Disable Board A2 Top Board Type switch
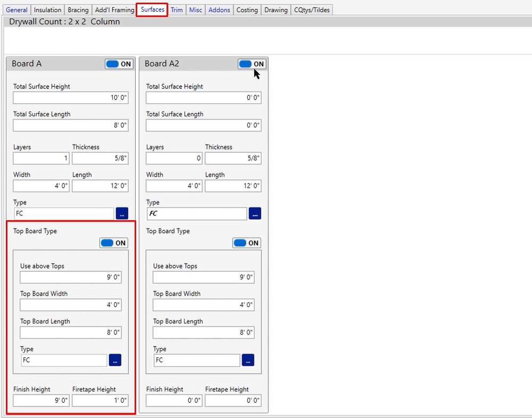This screenshot has width=532, height=418. [246, 243]
